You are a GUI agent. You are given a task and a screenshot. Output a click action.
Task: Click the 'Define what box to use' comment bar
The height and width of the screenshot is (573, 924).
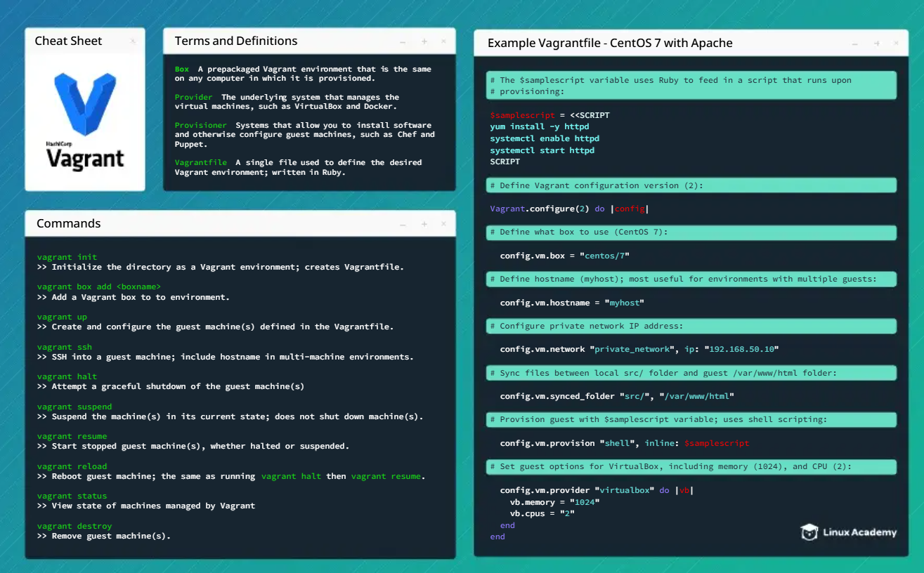691,232
